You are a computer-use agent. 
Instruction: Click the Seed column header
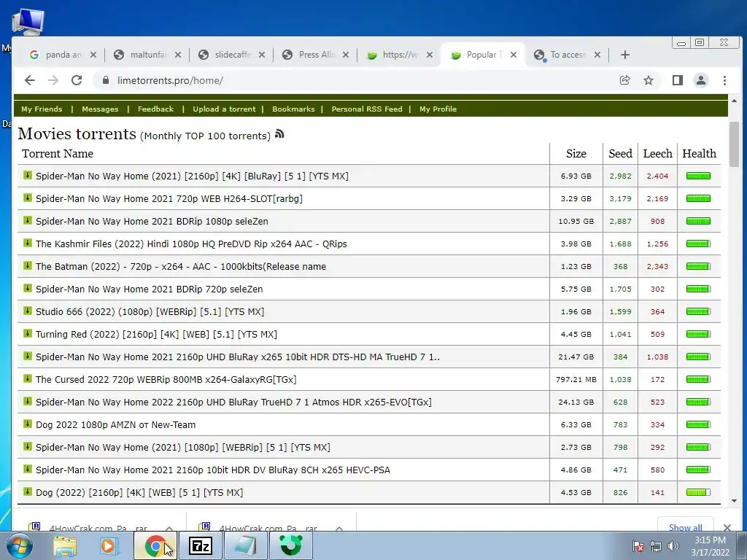pos(620,154)
